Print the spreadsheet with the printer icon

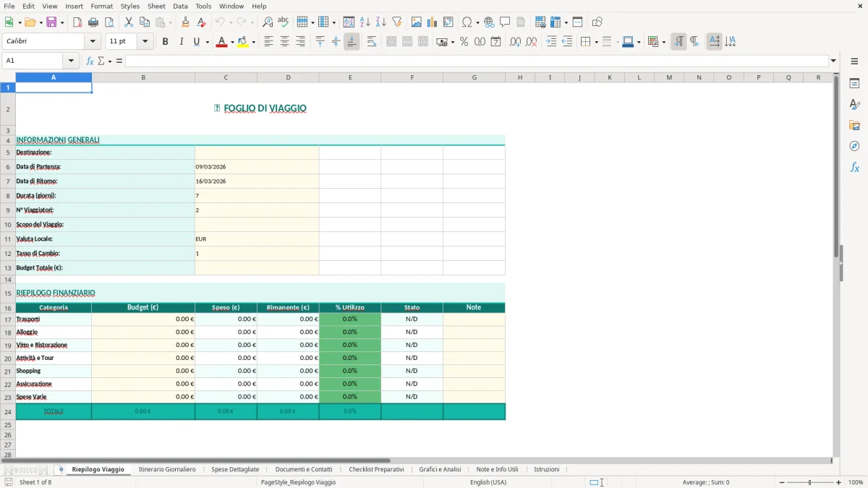(x=92, y=22)
